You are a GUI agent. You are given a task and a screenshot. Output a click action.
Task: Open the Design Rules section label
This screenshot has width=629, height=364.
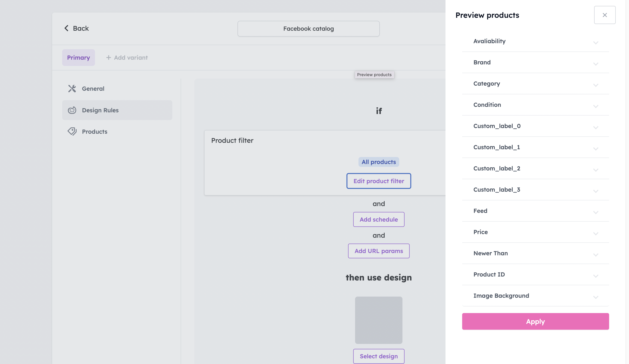(100, 110)
